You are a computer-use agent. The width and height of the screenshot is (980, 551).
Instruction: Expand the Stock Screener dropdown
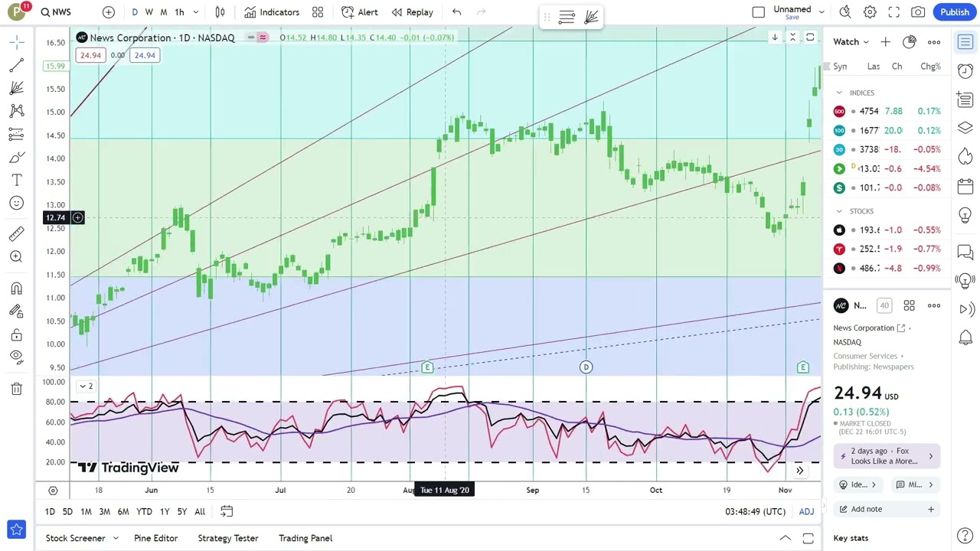116,538
